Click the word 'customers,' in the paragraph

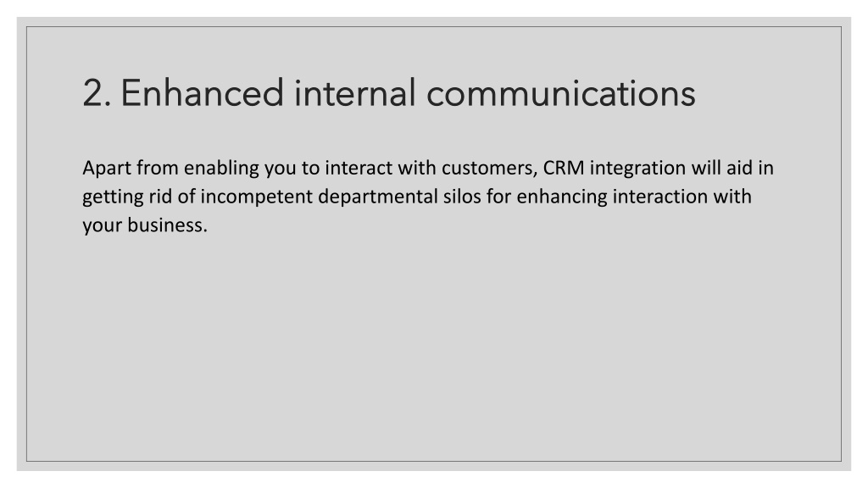tap(489, 169)
